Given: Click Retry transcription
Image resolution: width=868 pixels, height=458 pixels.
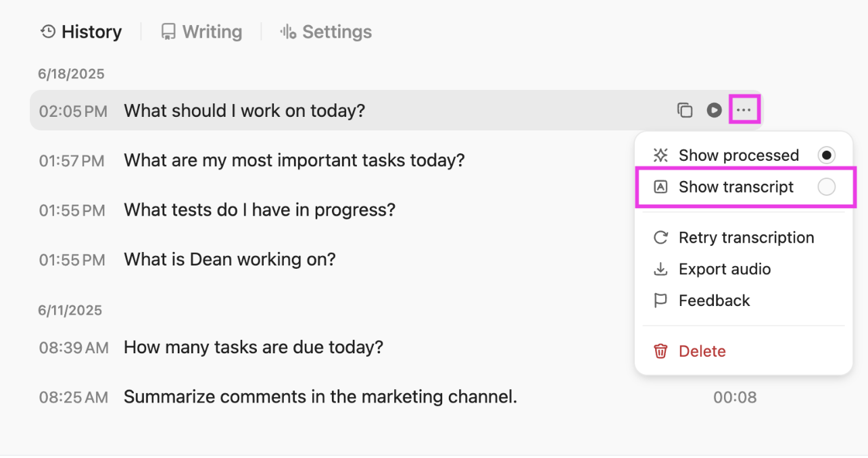Looking at the screenshot, I should [746, 238].
